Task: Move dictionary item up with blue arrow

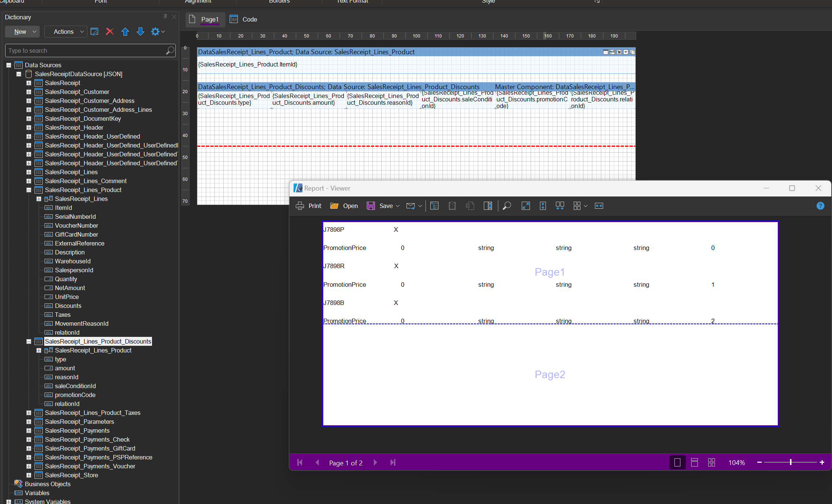Action: coord(125,32)
